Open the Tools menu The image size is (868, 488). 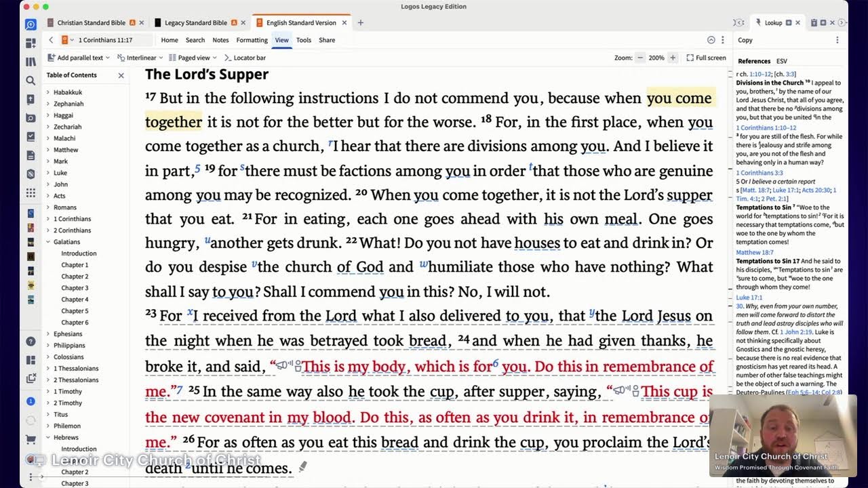tap(304, 40)
